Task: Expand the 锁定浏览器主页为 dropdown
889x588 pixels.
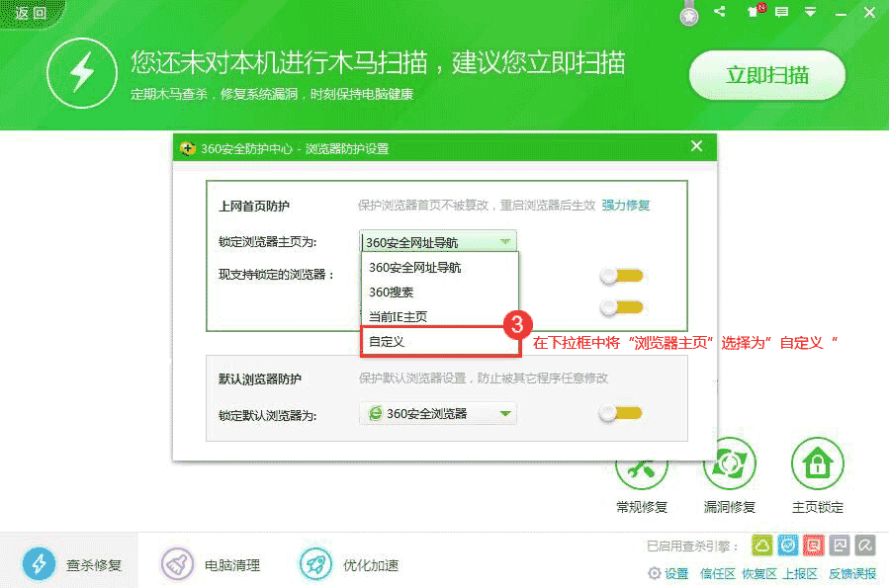Action: coord(438,242)
